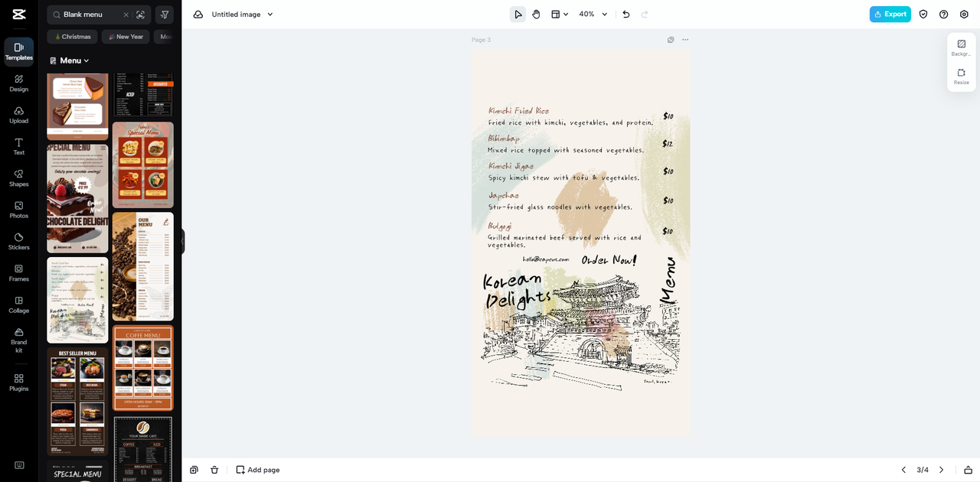
Task: Select the '$12' price on canvas
Action: click(668, 144)
